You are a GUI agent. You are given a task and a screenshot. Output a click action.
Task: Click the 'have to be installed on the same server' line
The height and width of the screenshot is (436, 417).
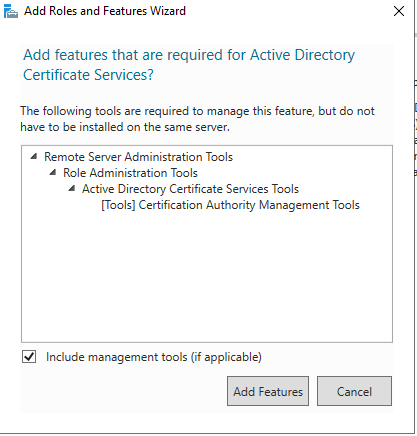click(x=125, y=127)
